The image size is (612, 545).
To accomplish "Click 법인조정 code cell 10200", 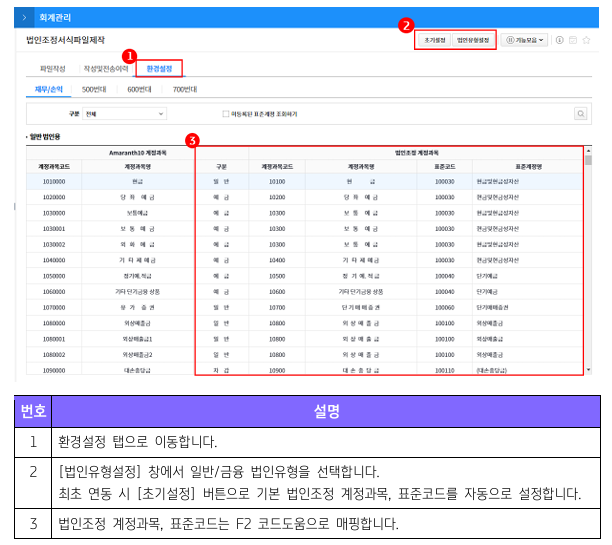I will pyautogui.click(x=277, y=197).
